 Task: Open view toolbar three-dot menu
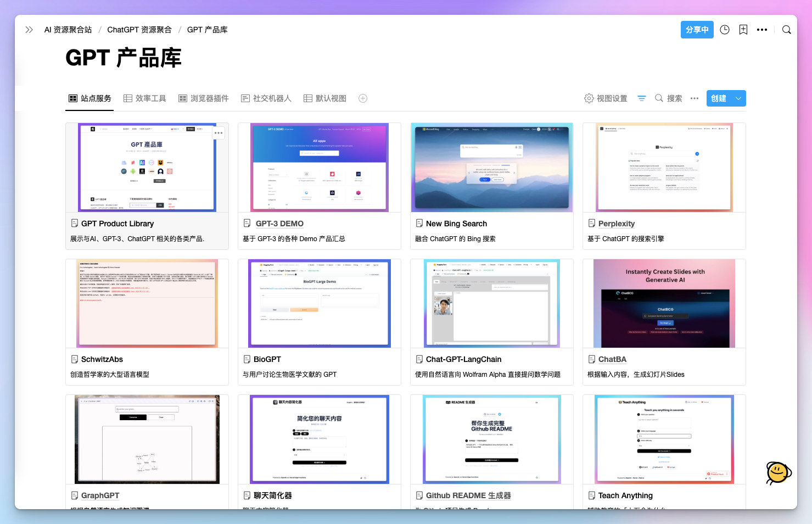coord(695,98)
